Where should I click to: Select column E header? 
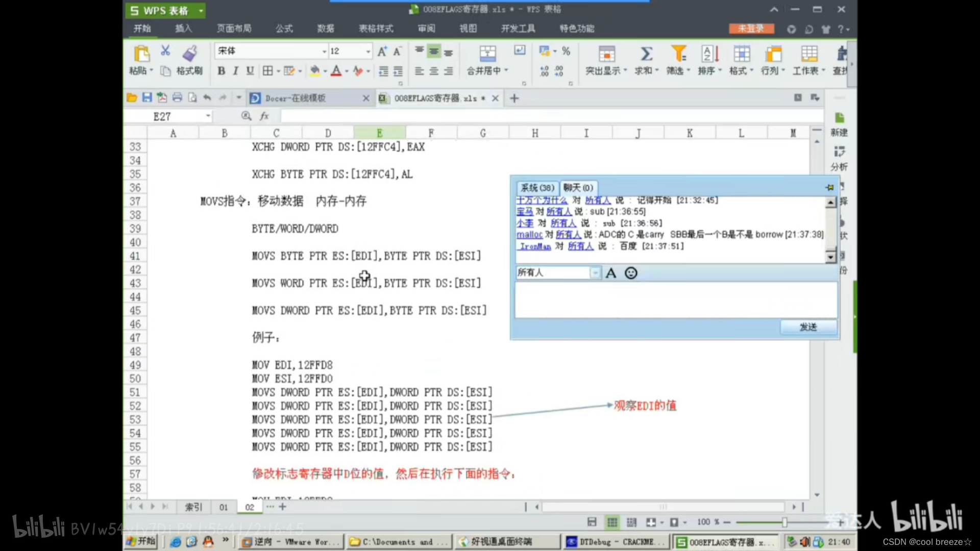(380, 133)
